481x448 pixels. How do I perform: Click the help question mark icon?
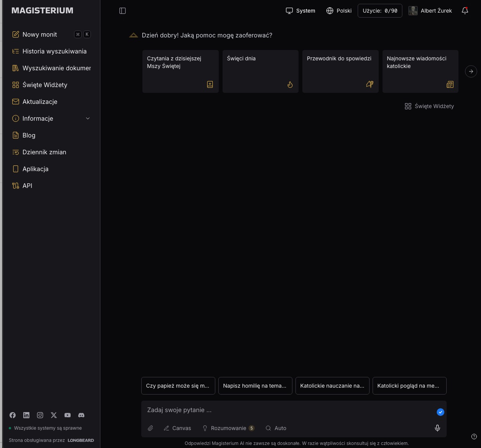coord(474,437)
